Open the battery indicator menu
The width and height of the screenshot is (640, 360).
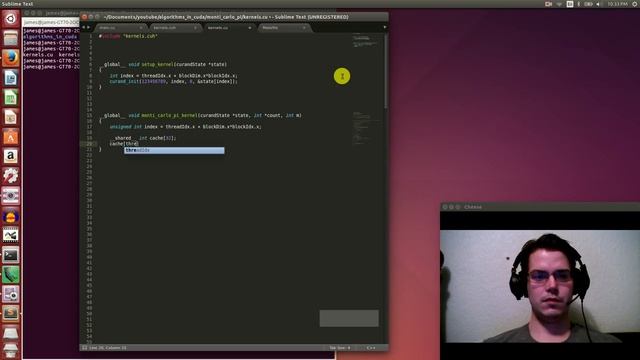coord(588,4)
